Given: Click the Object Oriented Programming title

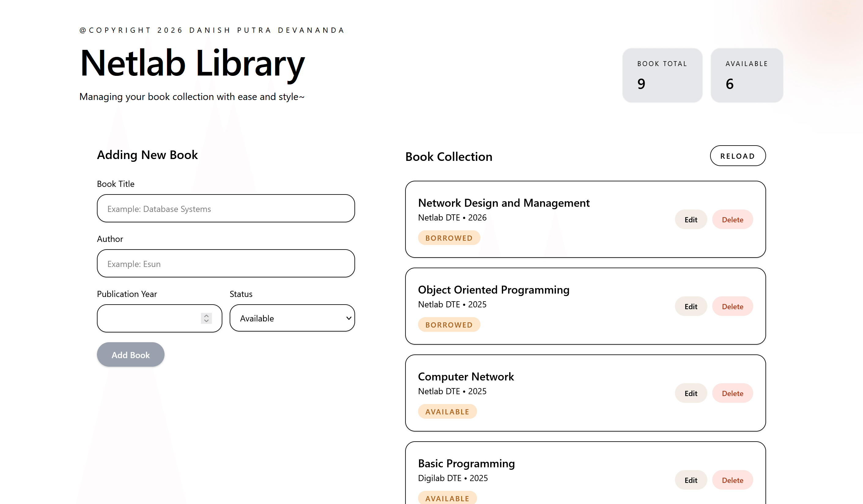Looking at the screenshot, I should click(494, 290).
